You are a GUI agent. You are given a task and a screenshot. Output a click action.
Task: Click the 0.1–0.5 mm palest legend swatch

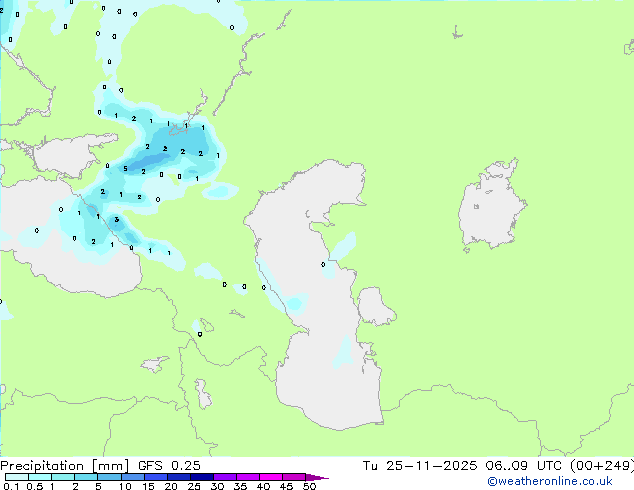(x=17, y=477)
